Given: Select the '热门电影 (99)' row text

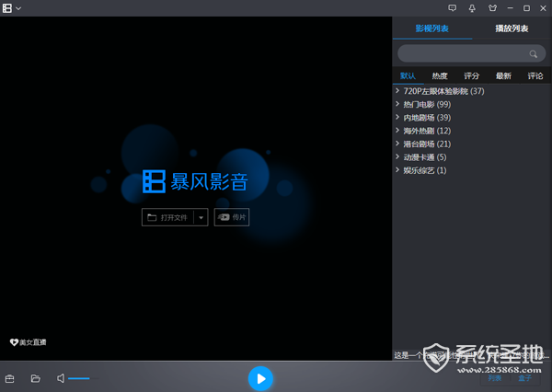Looking at the screenshot, I should click(x=427, y=104).
